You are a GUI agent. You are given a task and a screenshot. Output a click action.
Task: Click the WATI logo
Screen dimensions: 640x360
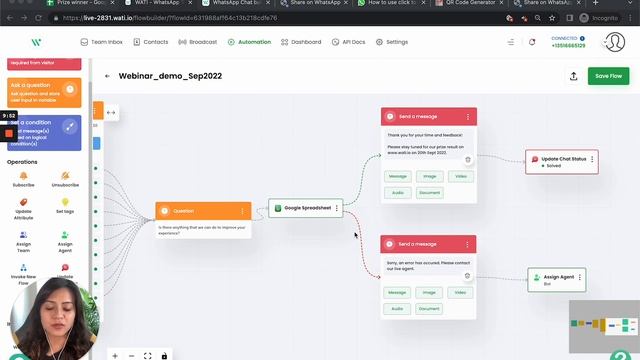pyautogui.click(x=36, y=42)
